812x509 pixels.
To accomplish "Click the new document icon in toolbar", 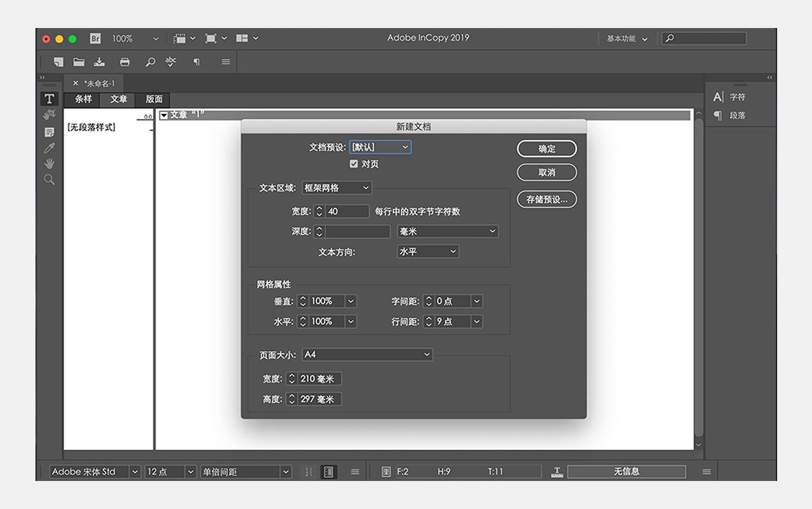I will [x=58, y=62].
